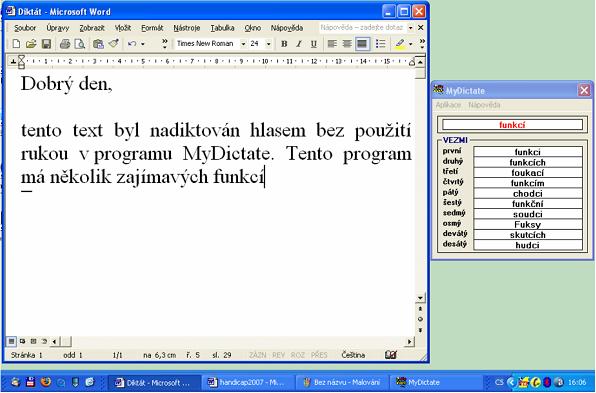This screenshot has height=393, width=596.
Task: Open Print Preview icon
Action: [80, 44]
